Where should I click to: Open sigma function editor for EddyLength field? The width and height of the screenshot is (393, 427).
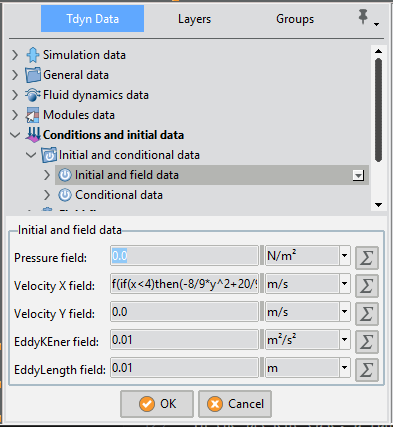tap(367, 370)
